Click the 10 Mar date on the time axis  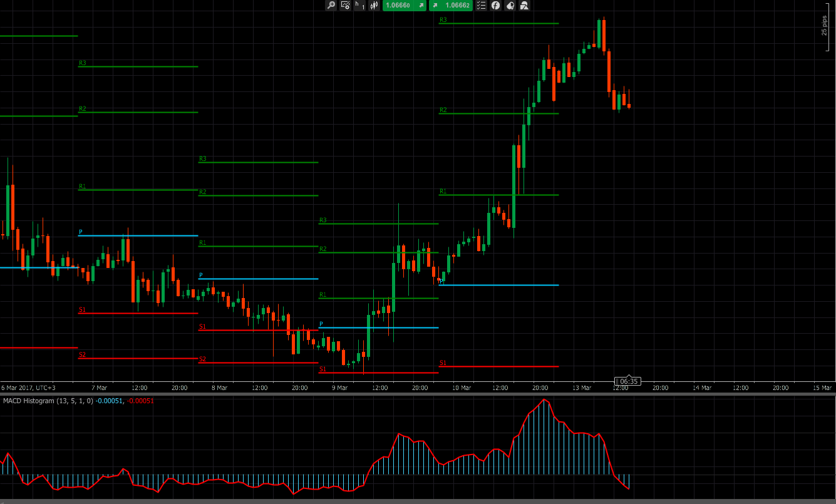461,388
